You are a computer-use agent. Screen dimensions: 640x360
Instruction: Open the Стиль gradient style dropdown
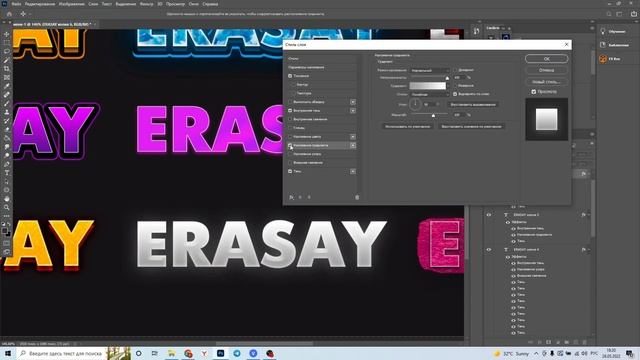point(430,94)
